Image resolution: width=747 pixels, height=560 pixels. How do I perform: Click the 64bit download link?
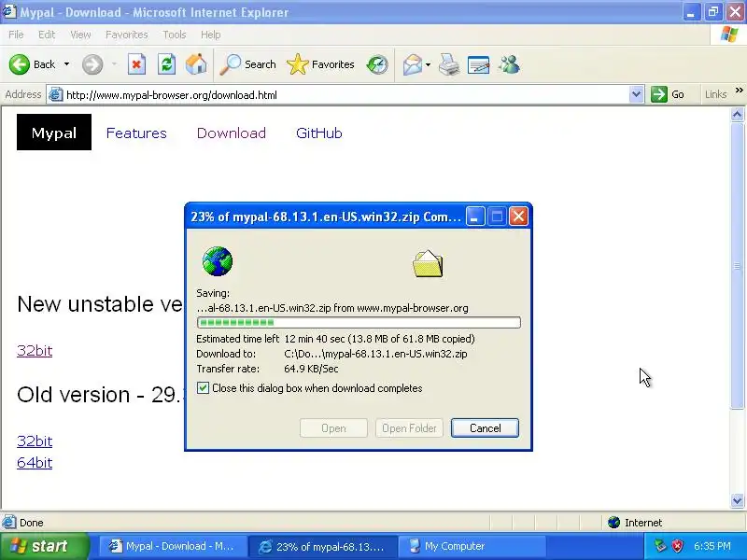[35, 462]
